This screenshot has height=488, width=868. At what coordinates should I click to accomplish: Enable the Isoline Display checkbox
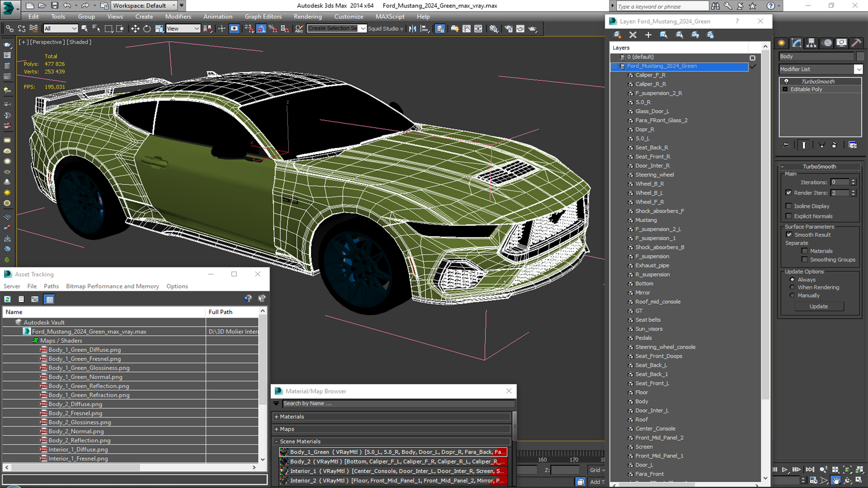(x=789, y=206)
